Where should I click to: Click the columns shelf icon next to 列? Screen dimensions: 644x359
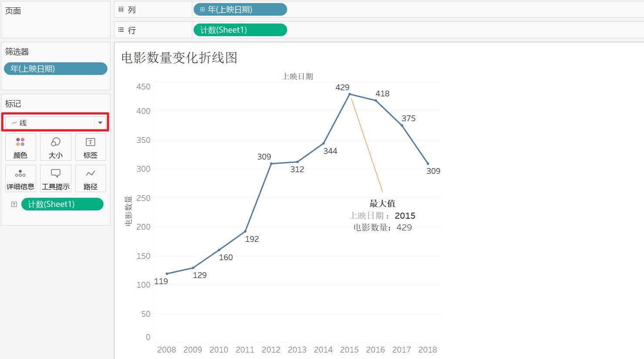[x=121, y=10]
